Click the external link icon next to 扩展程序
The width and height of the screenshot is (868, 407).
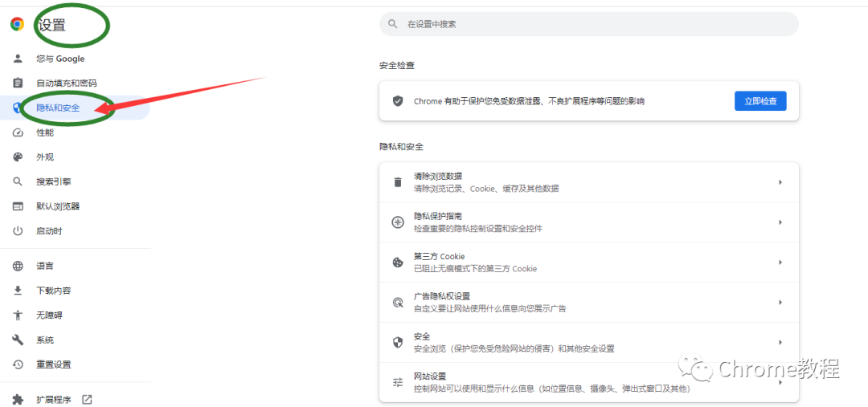click(87, 399)
